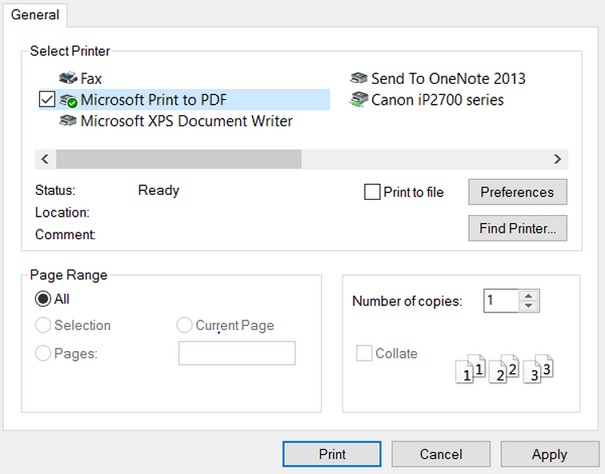Cancel the print dialog
The image size is (605, 474).
pos(441,454)
